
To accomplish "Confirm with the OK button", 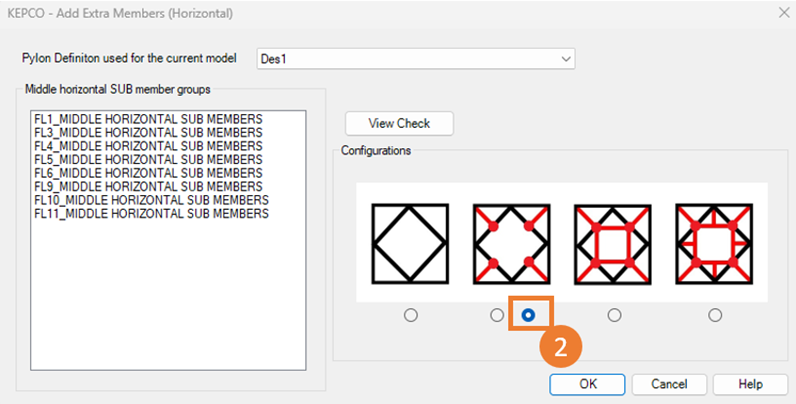I will tap(588, 384).
